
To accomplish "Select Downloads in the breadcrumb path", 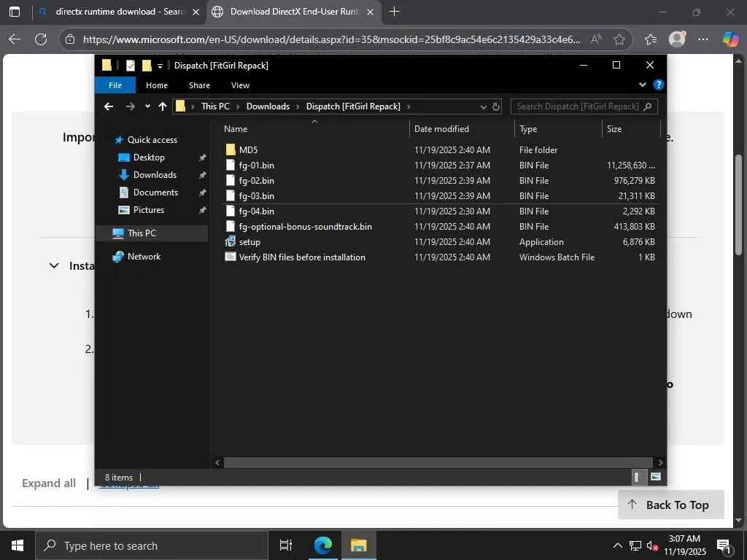I will pyautogui.click(x=268, y=106).
